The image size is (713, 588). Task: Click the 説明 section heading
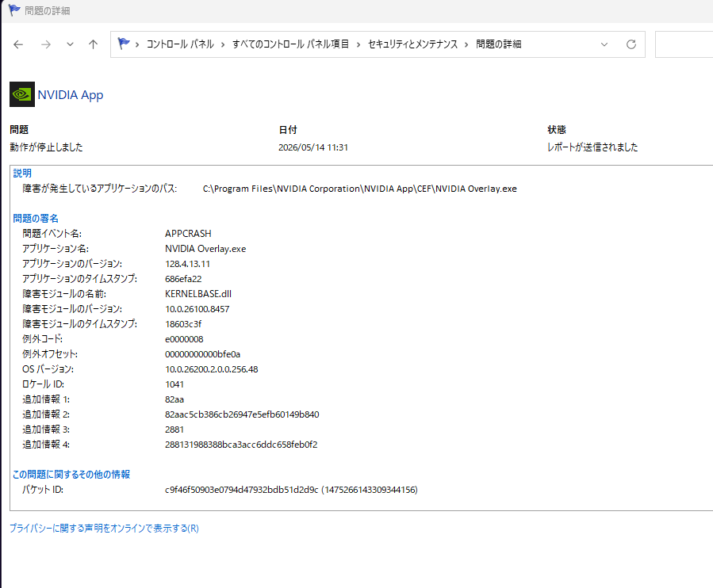pos(22,173)
